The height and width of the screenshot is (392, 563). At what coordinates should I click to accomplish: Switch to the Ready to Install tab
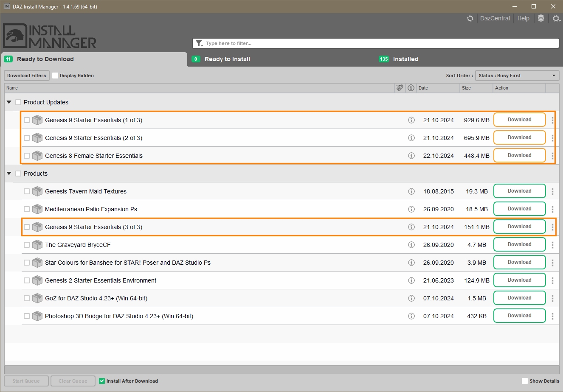(281, 59)
